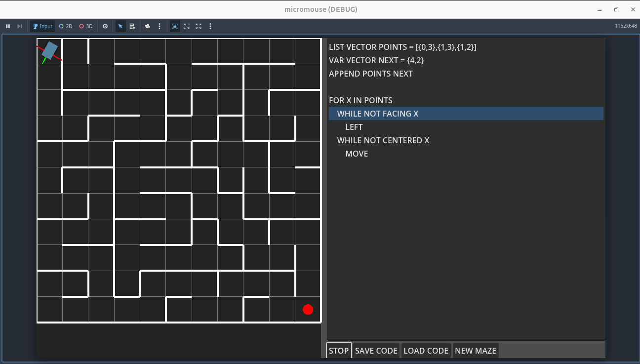Click the SAVE CODE button
Viewport: 640px width, 364px height.
click(376, 351)
